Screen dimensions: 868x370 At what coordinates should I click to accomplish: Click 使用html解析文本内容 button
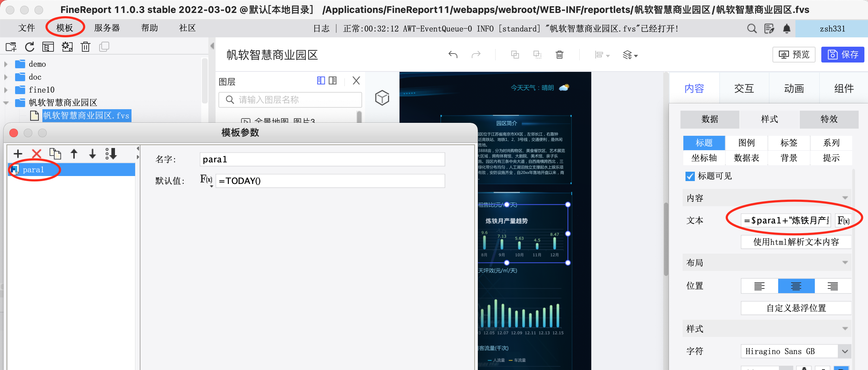[796, 242]
